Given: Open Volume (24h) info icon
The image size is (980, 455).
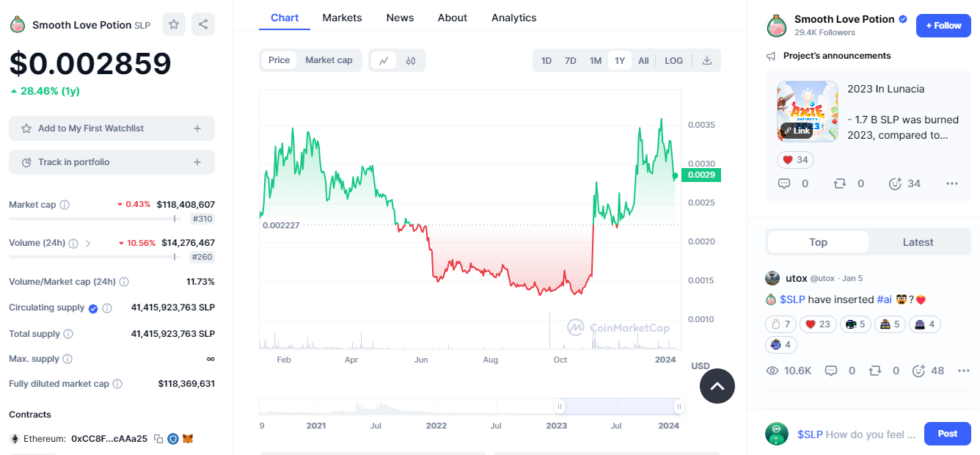Looking at the screenshot, I should [73, 243].
